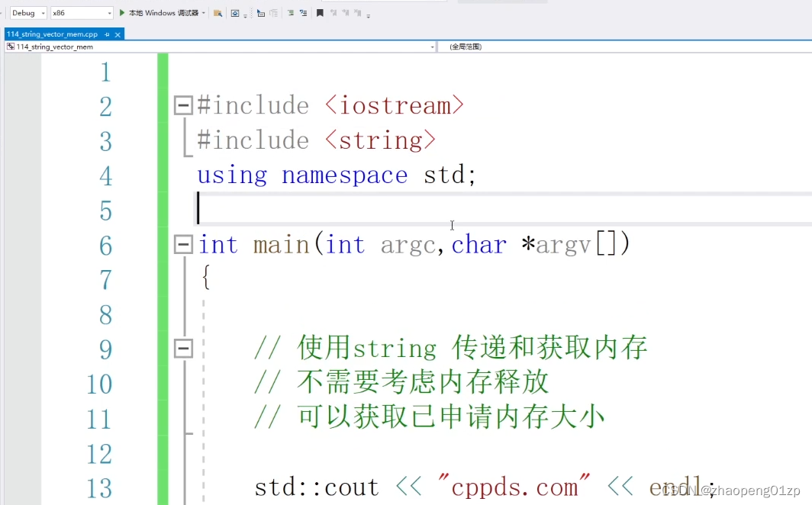Comment out the selected lines
The height and width of the screenshot is (505, 812).
pyautogui.click(x=290, y=13)
